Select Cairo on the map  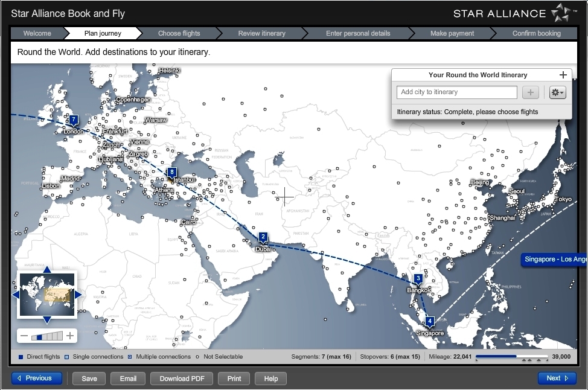tap(188, 222)
